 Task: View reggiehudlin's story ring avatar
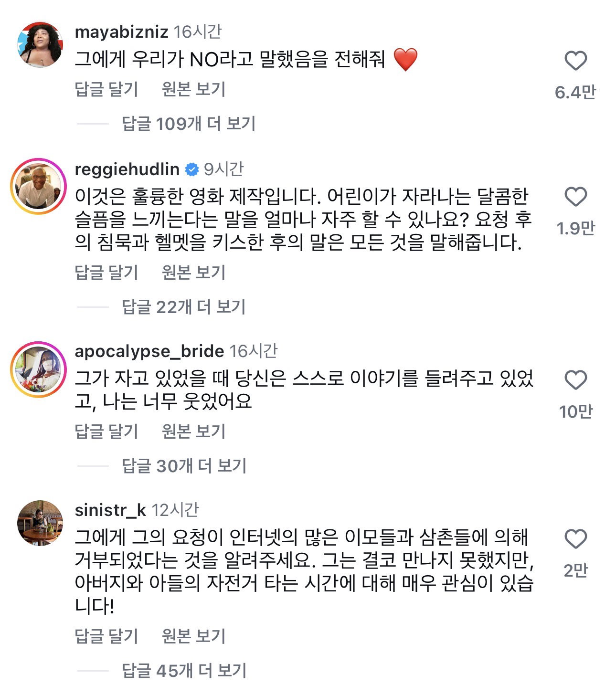tap(39, 186)
